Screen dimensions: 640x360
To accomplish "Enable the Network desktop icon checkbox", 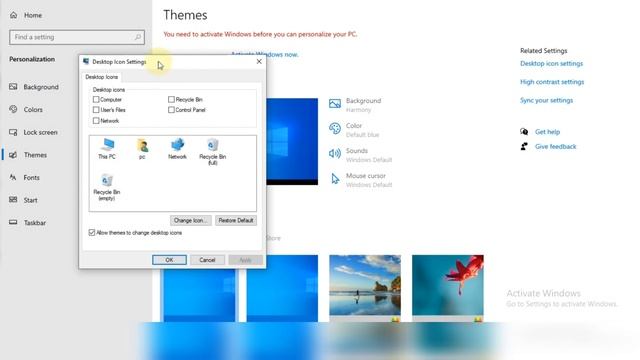I will pyautogui.click(x=96, y=121).
